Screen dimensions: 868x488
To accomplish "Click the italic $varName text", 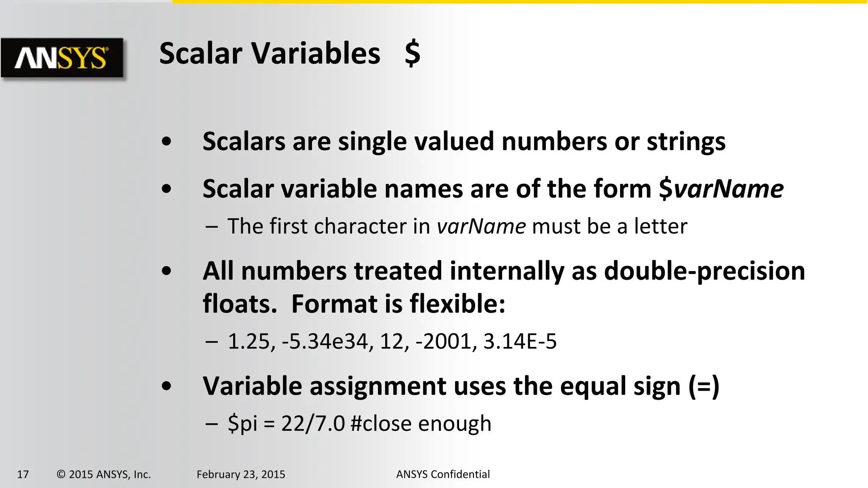I will [721, 189].
